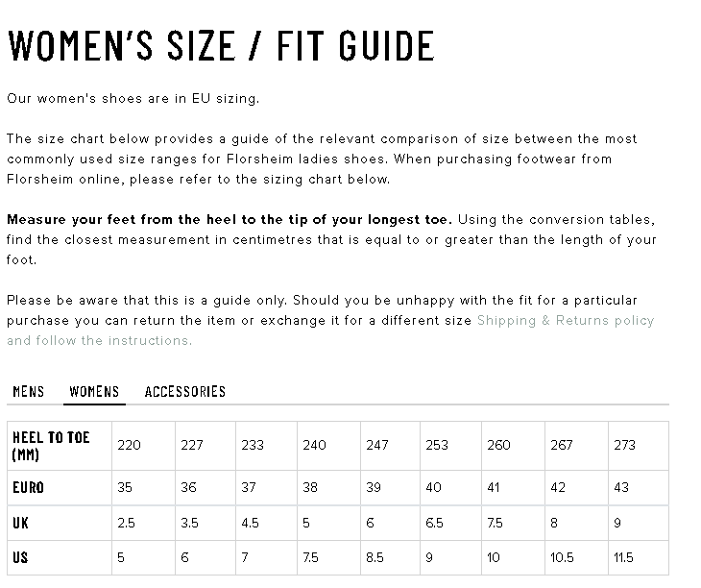Click the UK row header cell
The height and width of the screenshot is (588, 701).
coord(21,523)
